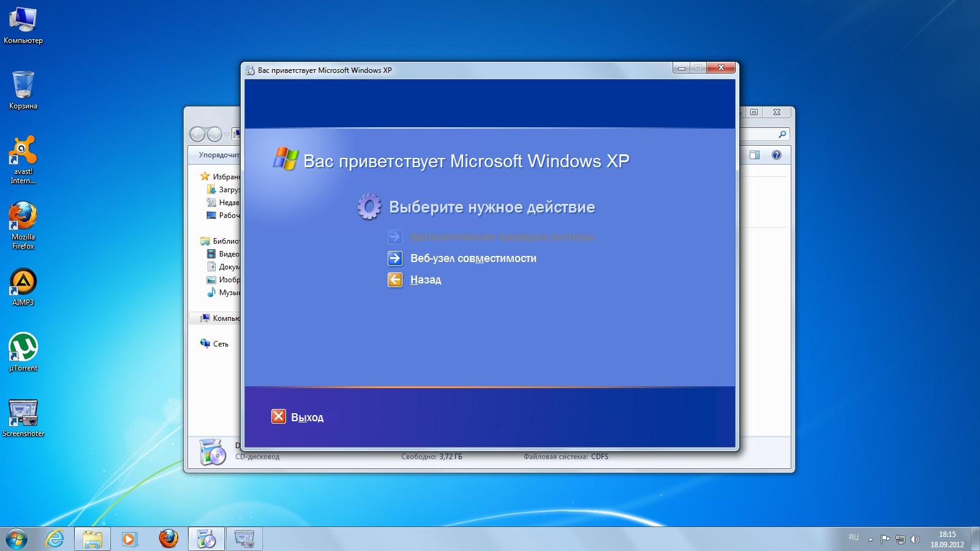Click the CD drive icon in Explorer details pane

pyautogui.click(x=213, y=453)
